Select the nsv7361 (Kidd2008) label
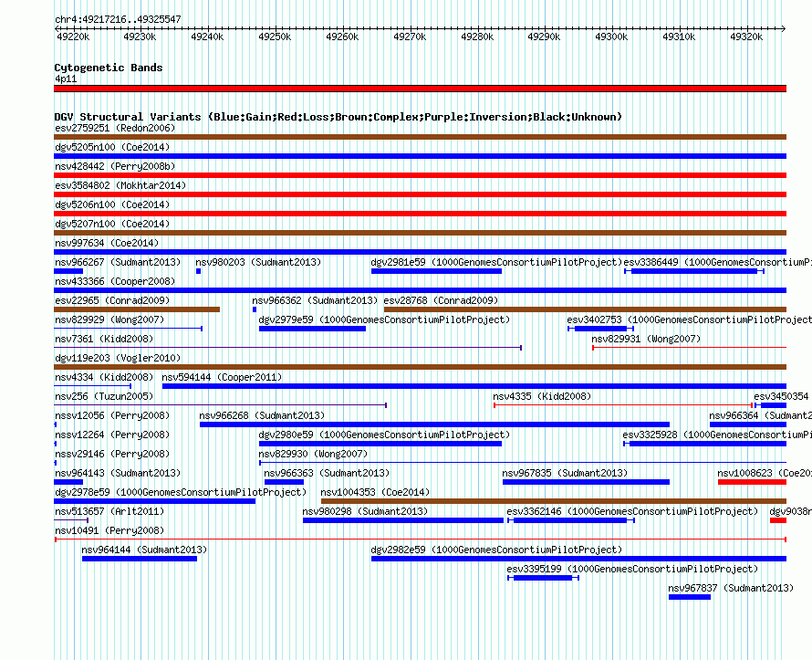The height and width of the screenshot is (660, 812). pyautogui.click(x=104, y=339)
